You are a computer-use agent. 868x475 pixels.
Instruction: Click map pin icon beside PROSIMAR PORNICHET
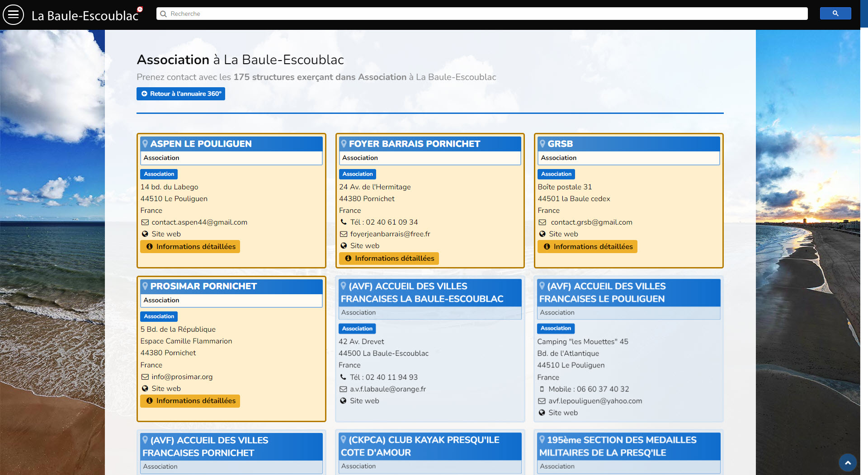(145, 286)
